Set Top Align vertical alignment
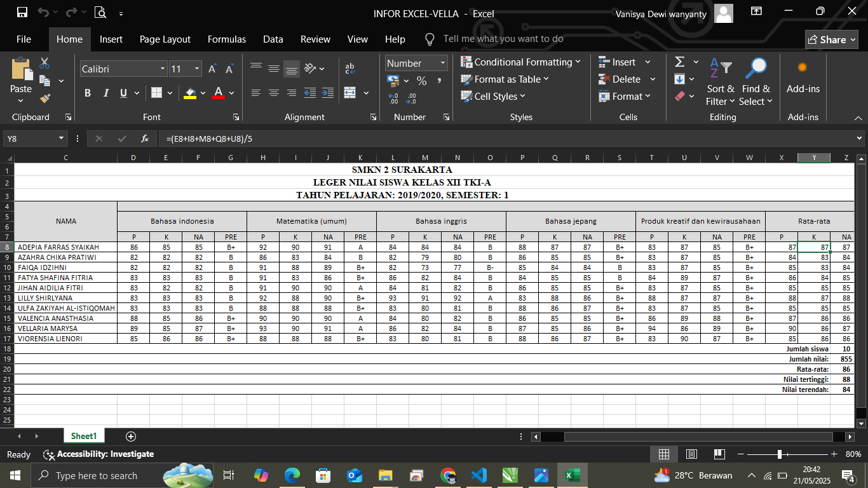 tap(256, 69)
